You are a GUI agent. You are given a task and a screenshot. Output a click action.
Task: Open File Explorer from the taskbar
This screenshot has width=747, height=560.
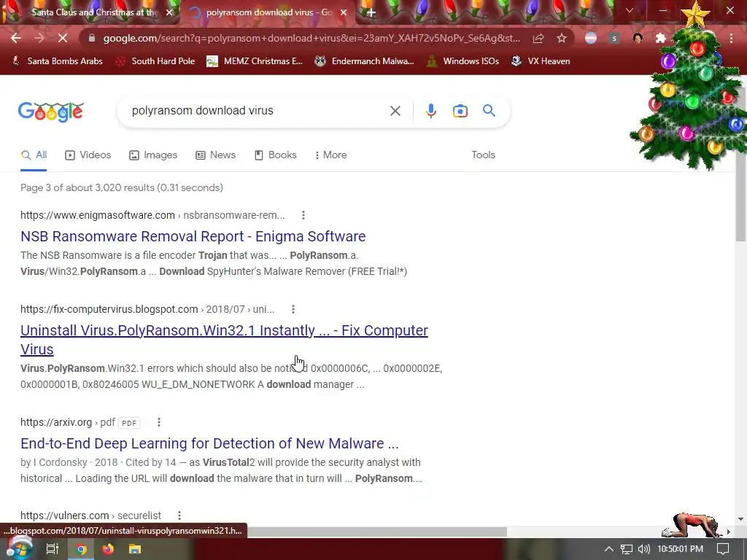(x=135, y=549)
